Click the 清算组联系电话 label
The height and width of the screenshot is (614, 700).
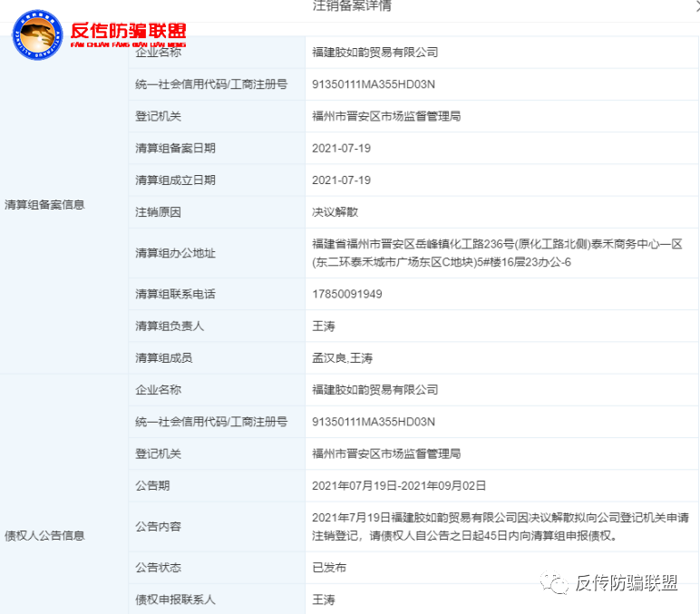point(175,294)
